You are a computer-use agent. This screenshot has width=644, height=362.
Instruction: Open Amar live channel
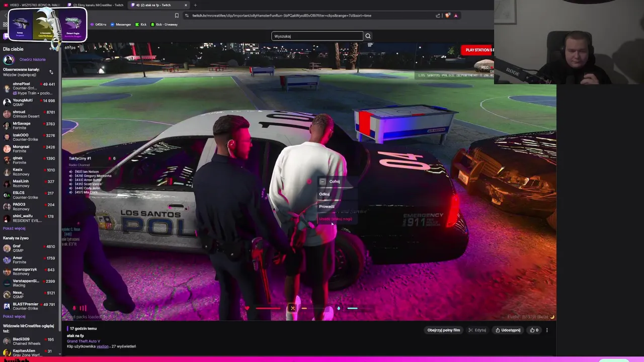pos(30,260)
